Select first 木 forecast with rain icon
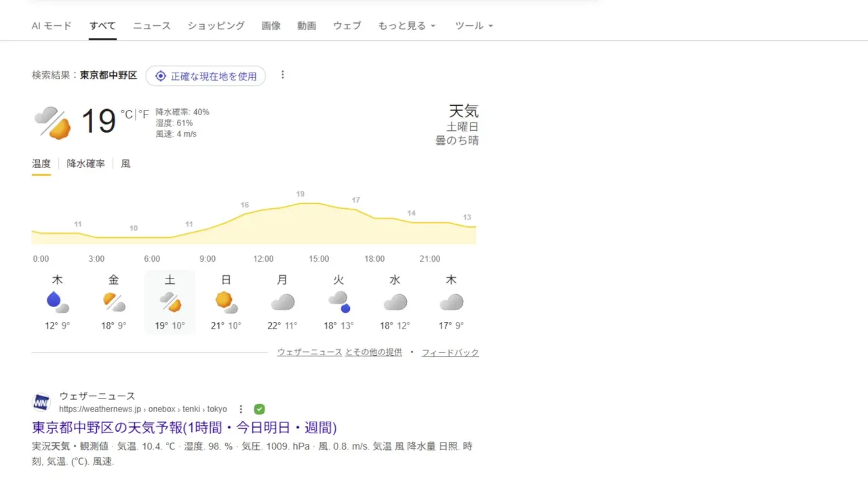 tap(58, 302)
